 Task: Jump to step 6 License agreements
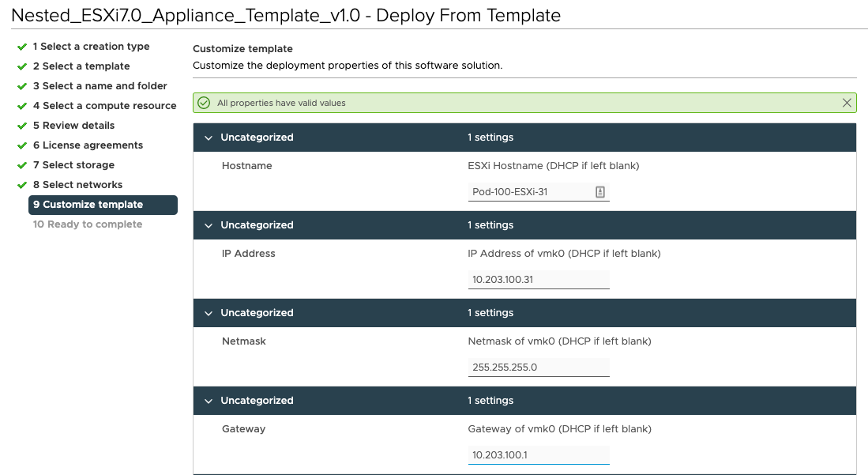pos(88,145)
